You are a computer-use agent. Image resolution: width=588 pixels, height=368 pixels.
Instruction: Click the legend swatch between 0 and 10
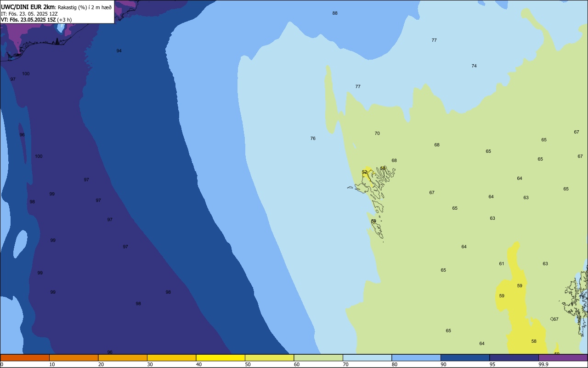pyautogui.click(x=25, y=357)
